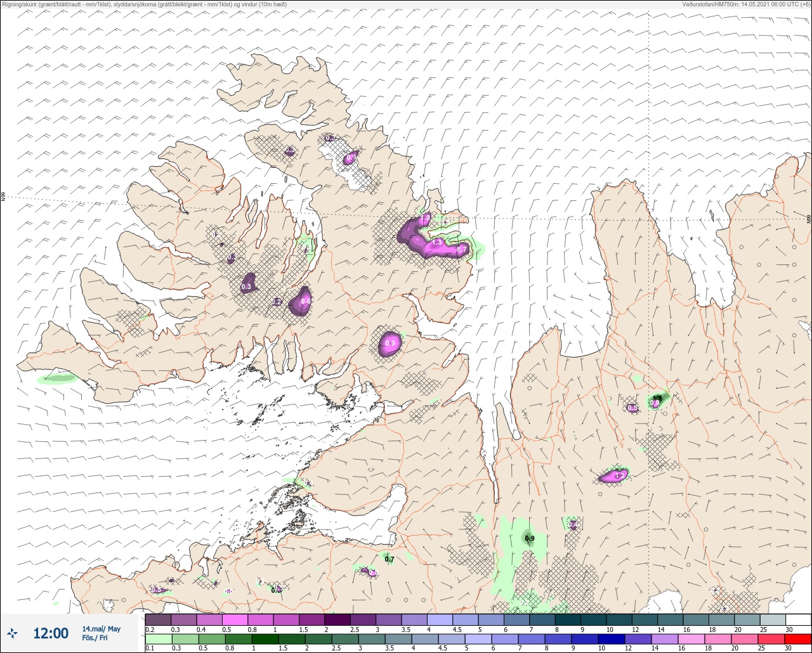Click the green rain patch off the southwest coast
Image resolution: width=812 pixels, height=653 pixels.
(x=56, y=378)
